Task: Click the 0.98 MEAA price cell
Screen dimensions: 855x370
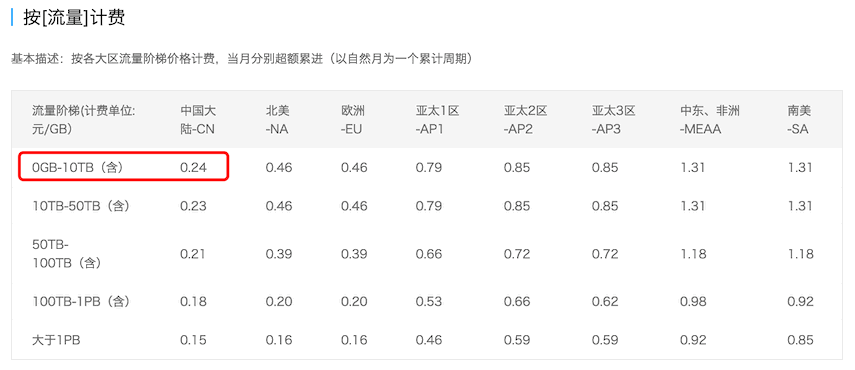Action: click(693, 302)
